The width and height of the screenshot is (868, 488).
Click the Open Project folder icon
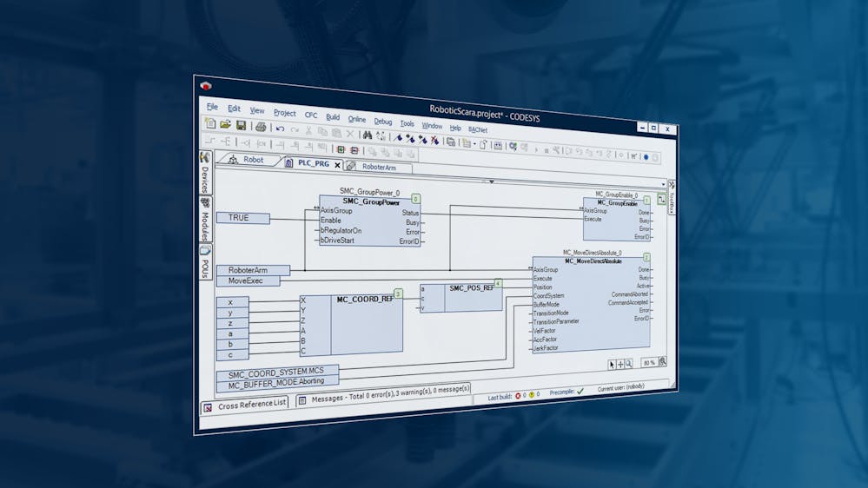pyautogui.click(x=225, y=124)
